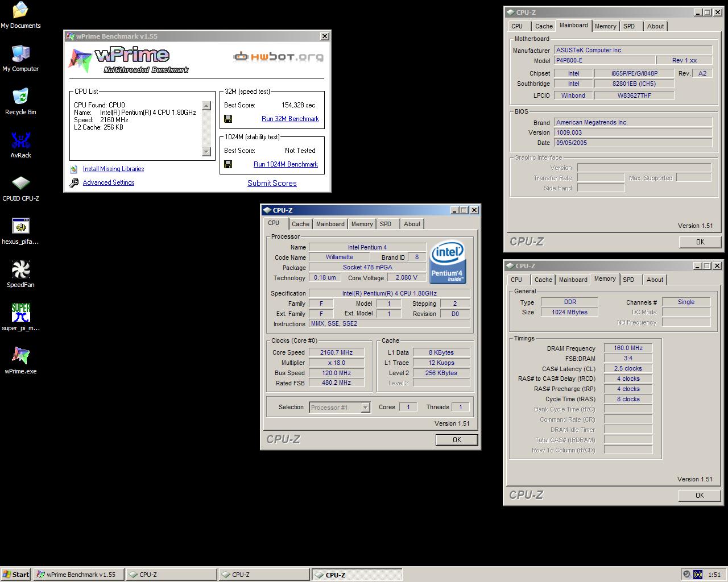Close the wPrime Benchmark window
Image resolution: width=728 pixels, height=582 pixels.
click(x=325, y=36)
